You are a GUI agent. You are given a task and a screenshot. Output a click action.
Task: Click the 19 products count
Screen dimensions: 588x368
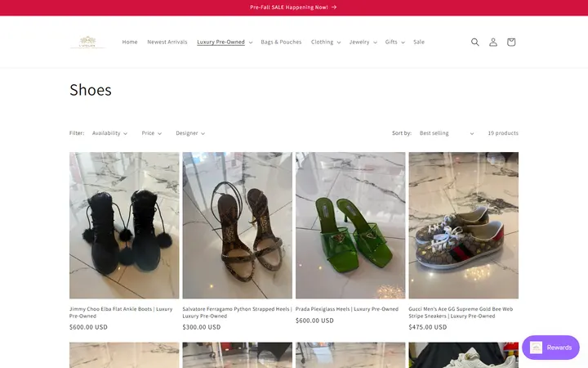[503, 133]
